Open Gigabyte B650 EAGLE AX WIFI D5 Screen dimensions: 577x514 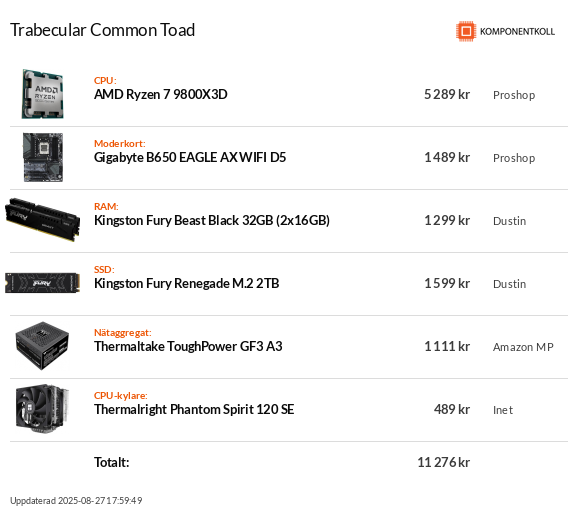point(190,157)
